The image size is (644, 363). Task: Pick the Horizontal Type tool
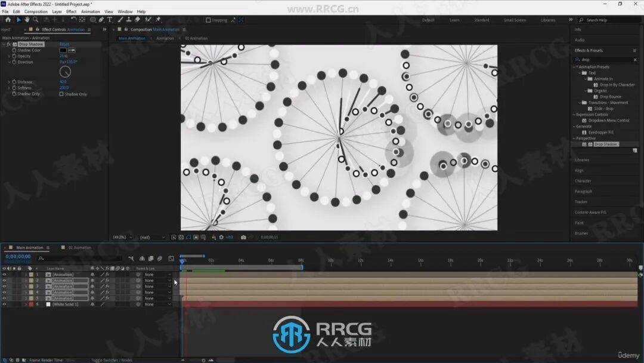tap(110, 20)
